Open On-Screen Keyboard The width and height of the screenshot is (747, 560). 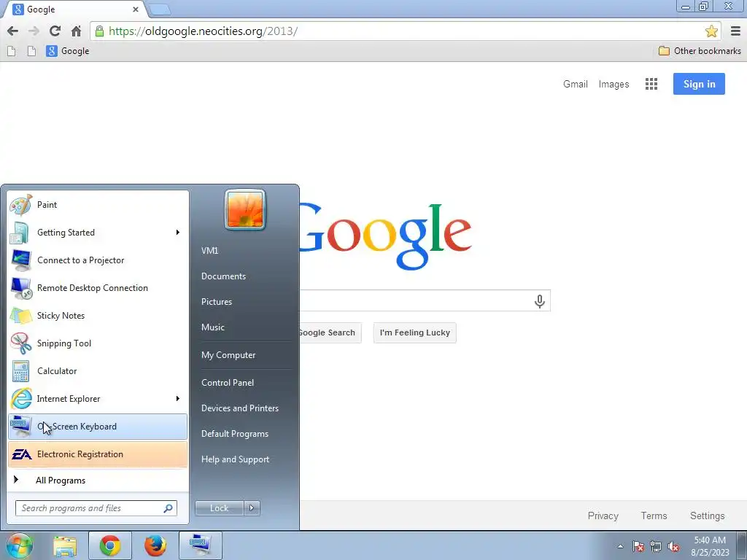point(98,426)
